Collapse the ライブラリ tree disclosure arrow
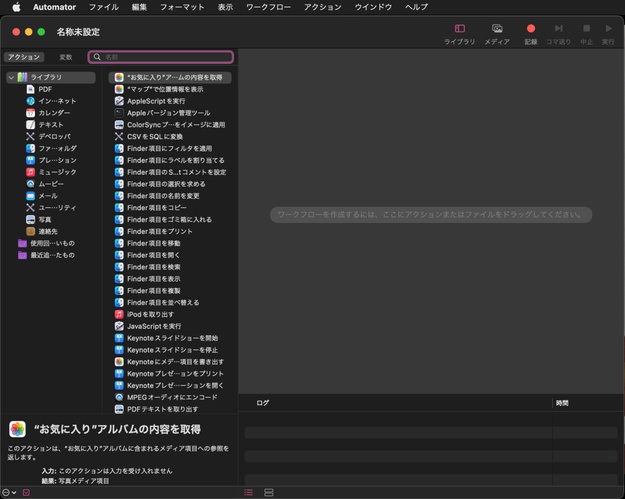The width and height of the screenshot is (625, 499). (10, 77)
